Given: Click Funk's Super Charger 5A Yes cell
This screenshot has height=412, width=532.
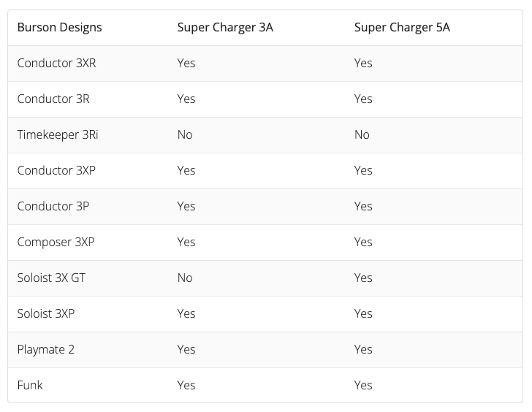Looking at the screenshot, I should 363,386.
